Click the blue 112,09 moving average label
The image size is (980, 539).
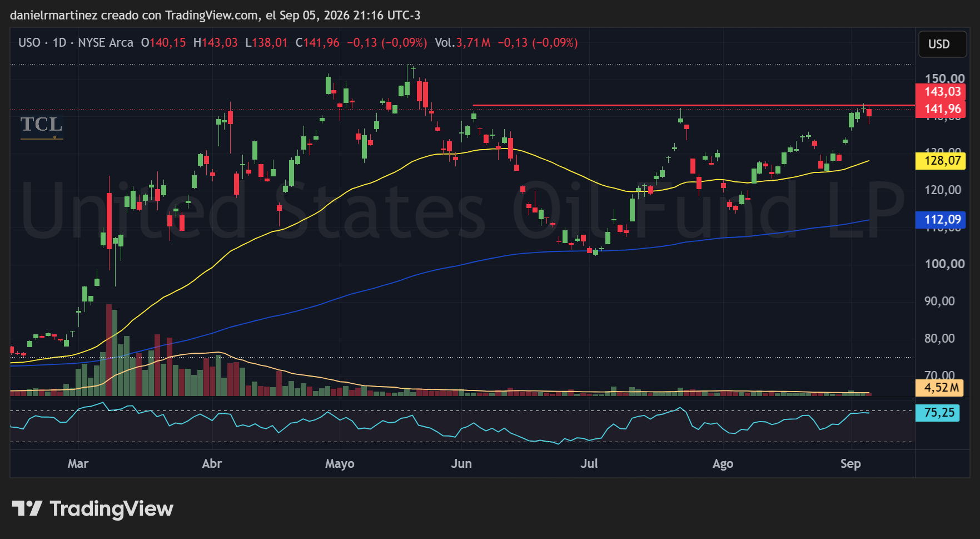pos(941,220)
